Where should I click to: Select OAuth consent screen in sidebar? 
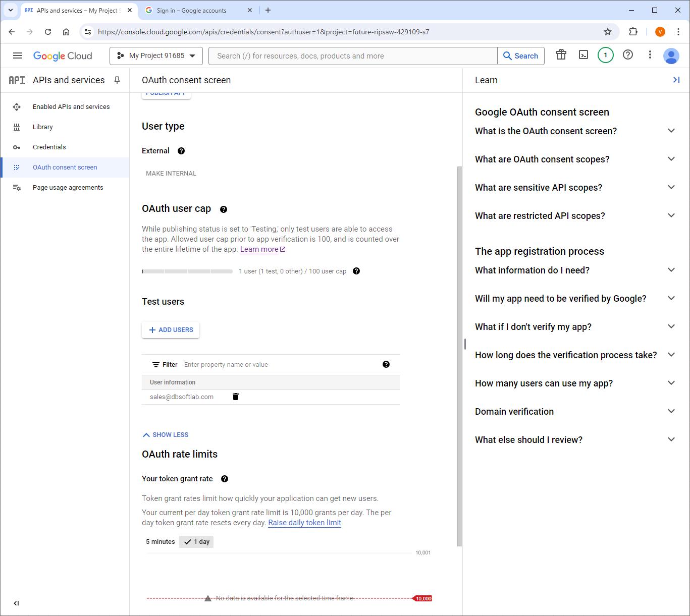(x=65, y=167)
